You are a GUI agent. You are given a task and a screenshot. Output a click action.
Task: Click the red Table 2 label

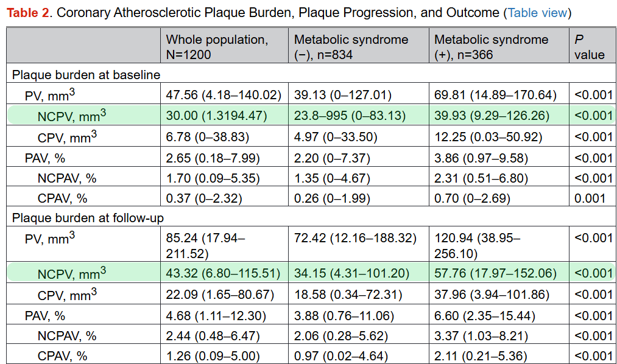pos(27,12)
